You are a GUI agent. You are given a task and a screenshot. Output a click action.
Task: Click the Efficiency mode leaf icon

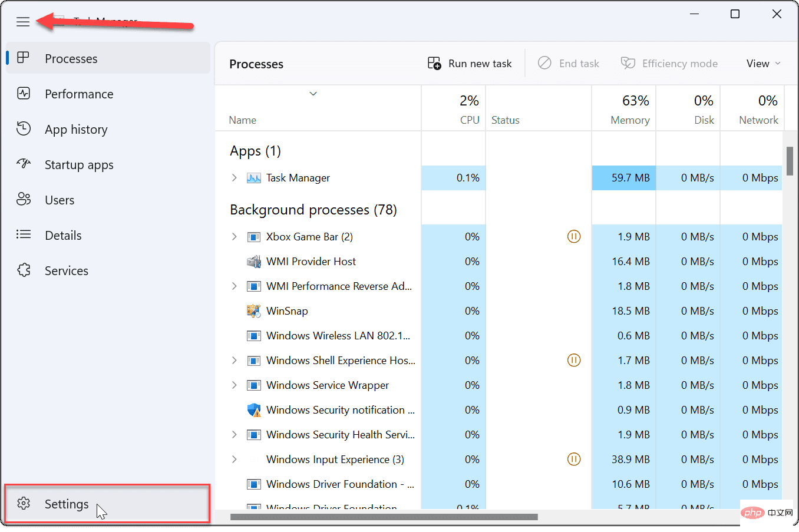point(628,63)
